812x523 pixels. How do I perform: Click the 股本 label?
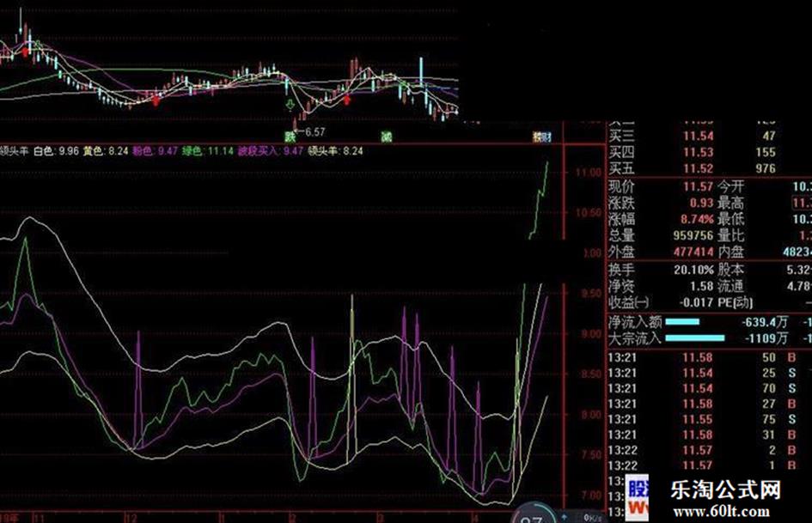730,270
